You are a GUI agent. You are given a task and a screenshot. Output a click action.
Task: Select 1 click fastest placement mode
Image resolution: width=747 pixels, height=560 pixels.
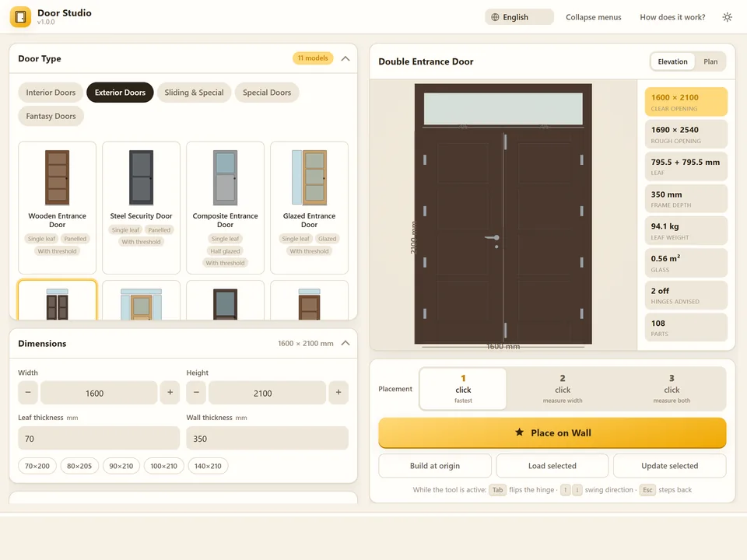point(463,389)
